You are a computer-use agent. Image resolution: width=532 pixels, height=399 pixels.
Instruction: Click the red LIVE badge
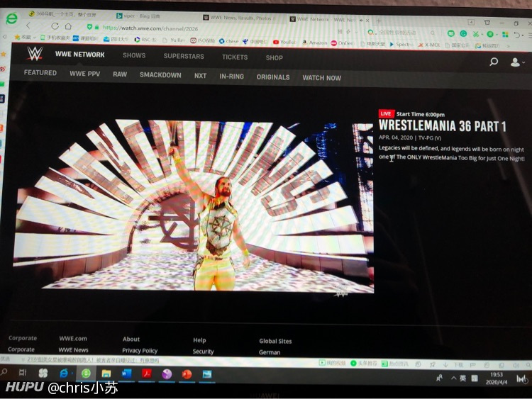click(386, 113)
